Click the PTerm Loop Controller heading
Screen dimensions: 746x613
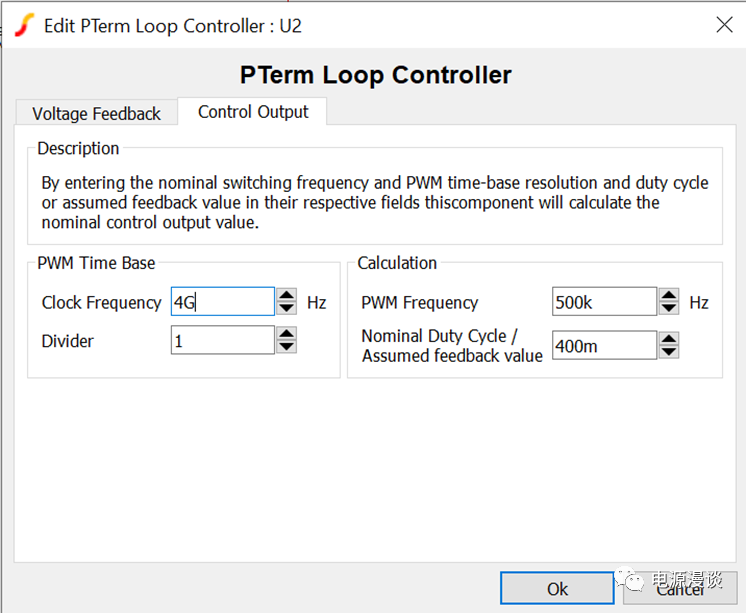[x=375, y=75]
